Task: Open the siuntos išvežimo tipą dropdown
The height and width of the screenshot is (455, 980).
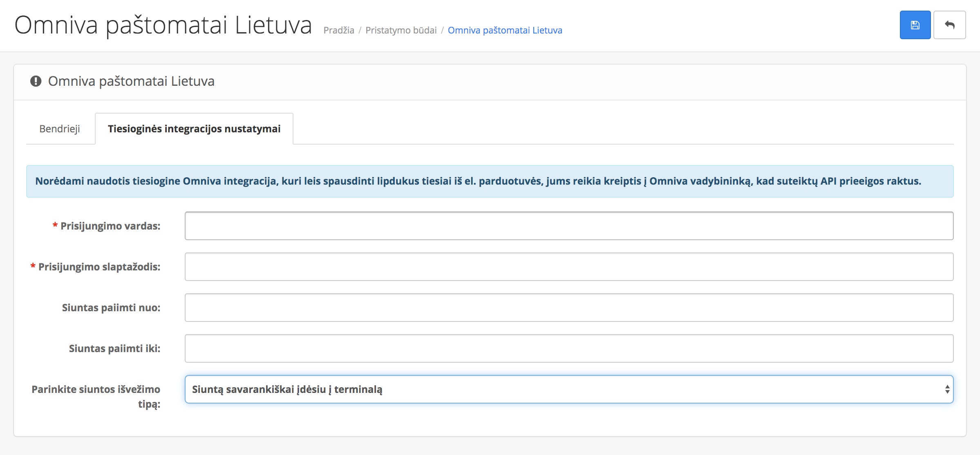Action: (x=569, y=389)
